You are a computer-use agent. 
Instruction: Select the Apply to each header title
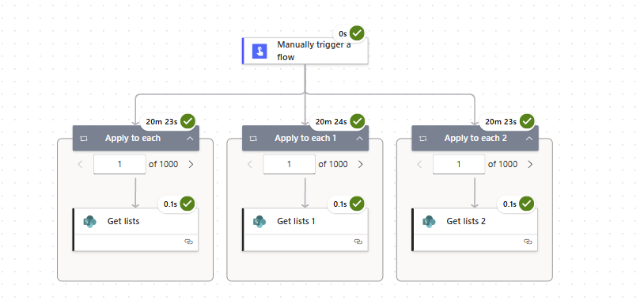[x=133, y=139]
